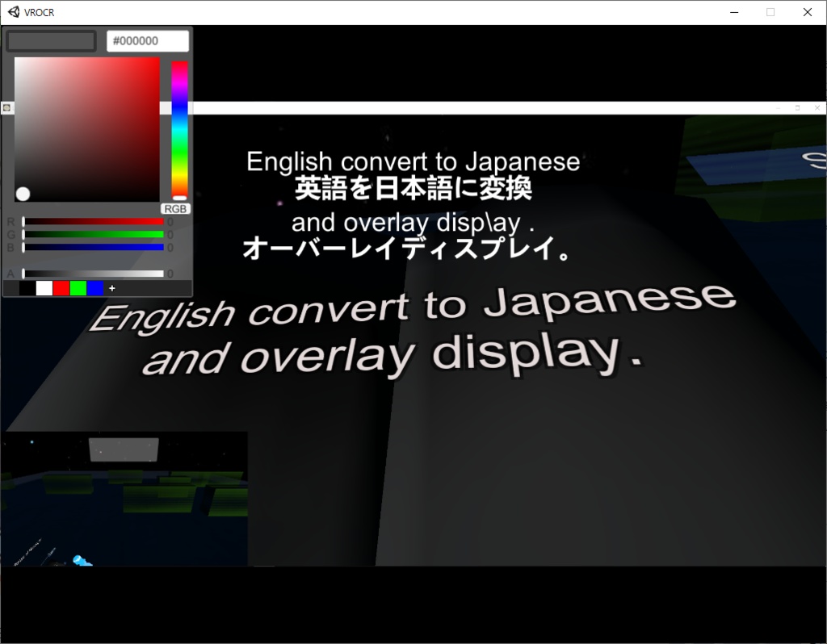Select the red preset swatch
This screenshot has height=644, width=827.
click(61, 288)
